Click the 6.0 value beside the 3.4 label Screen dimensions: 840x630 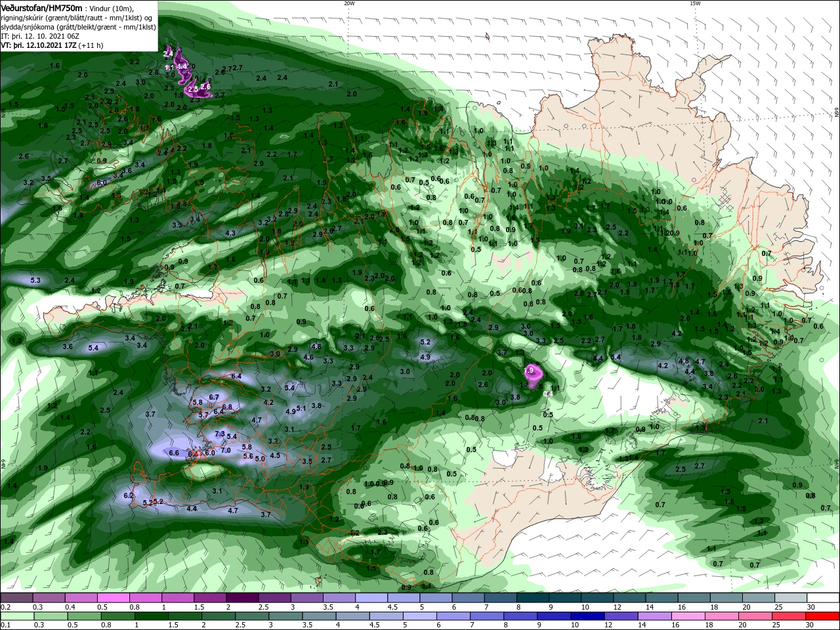coord(102,182)
